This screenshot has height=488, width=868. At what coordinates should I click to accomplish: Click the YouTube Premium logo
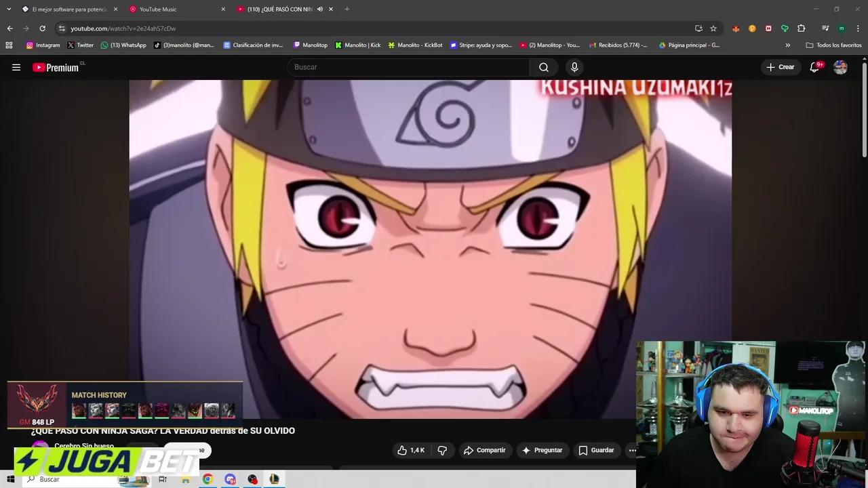tap(54, 67)
